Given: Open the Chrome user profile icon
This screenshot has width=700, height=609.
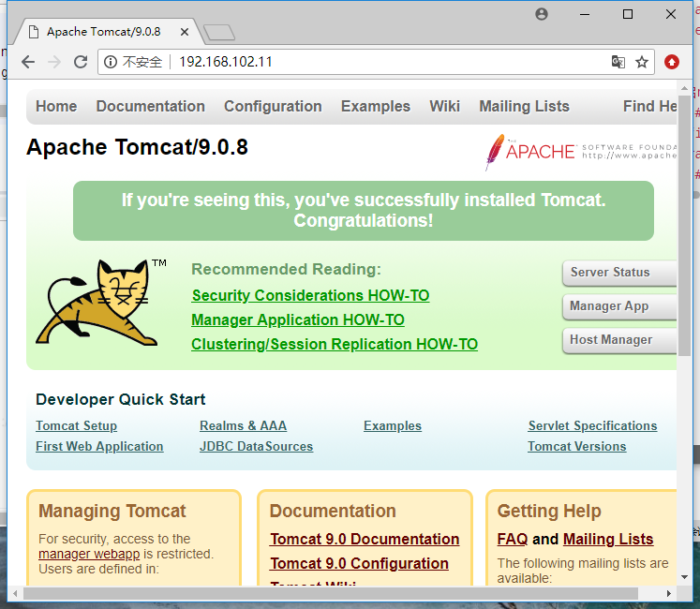Looking at the screenshot, I should (541, 14).
